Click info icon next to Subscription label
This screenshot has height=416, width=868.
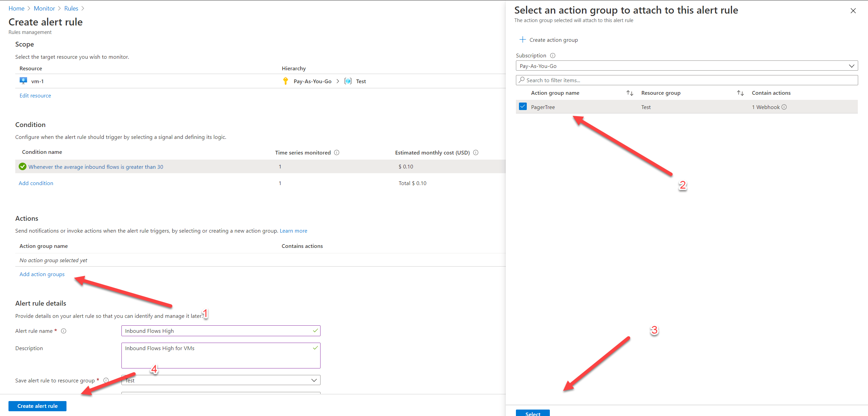553,55
